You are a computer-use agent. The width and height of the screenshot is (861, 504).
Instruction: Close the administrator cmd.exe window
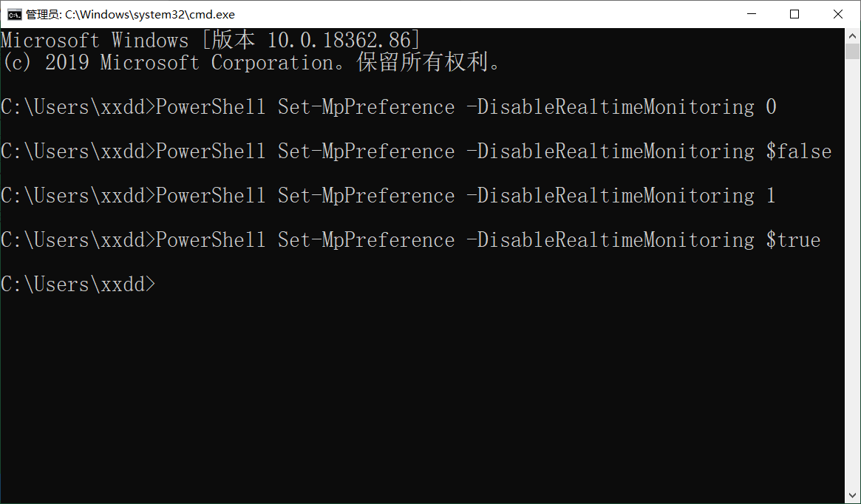pyautogui.click(x=838, y=14)
